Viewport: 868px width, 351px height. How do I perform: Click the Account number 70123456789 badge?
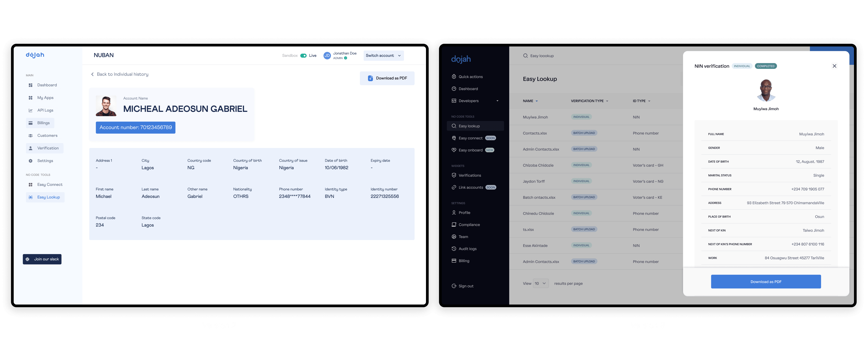135,128
